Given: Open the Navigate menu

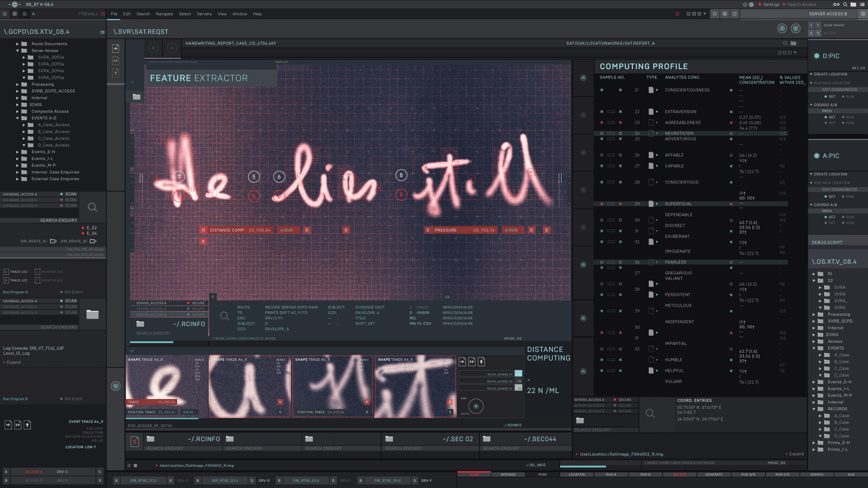Looking at the screenshot, I should pyautogui.click(x=164, y=14).
